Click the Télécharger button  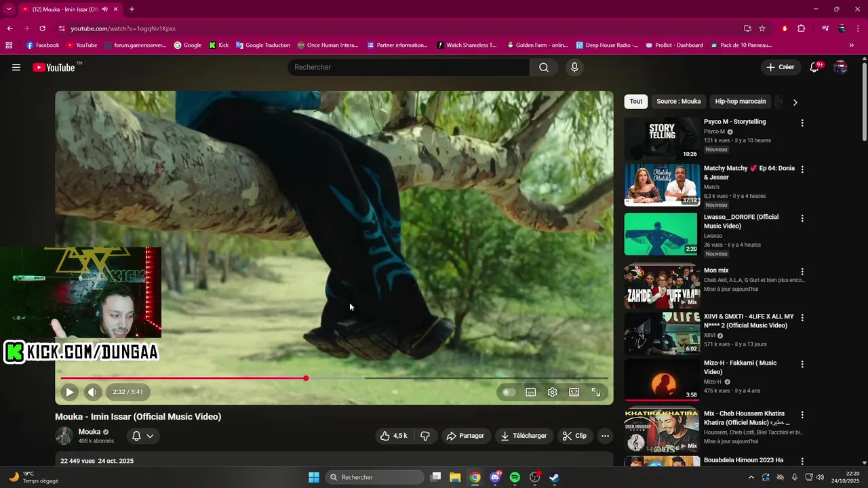pyautogui.click(x=524, y=436)
